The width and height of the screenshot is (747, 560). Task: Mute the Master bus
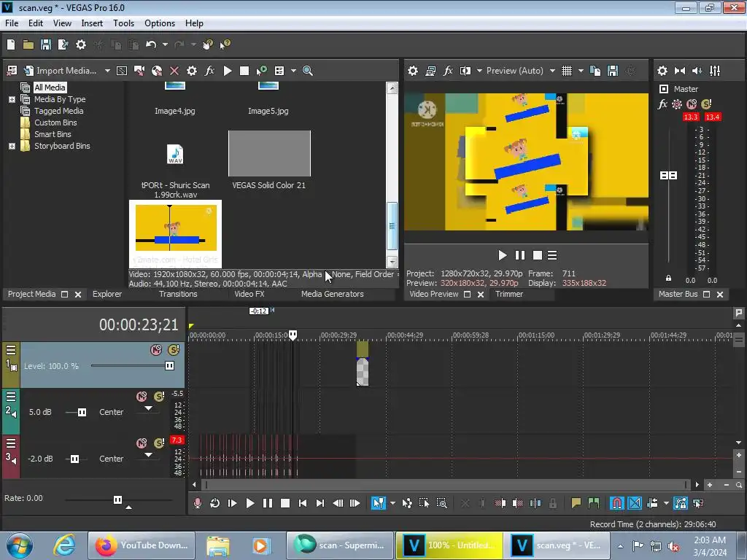tap(692, 104)
